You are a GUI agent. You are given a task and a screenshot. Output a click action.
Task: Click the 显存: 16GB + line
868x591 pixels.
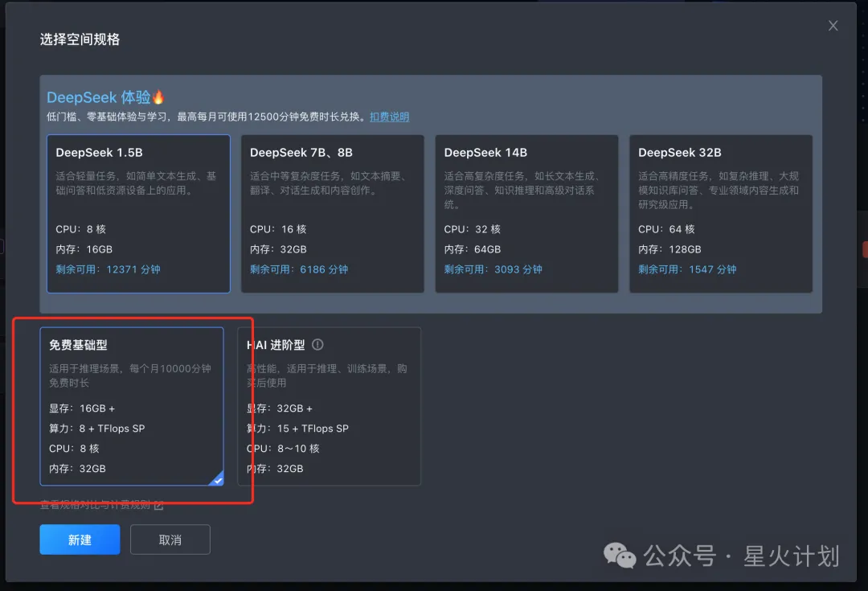point(82,408)
